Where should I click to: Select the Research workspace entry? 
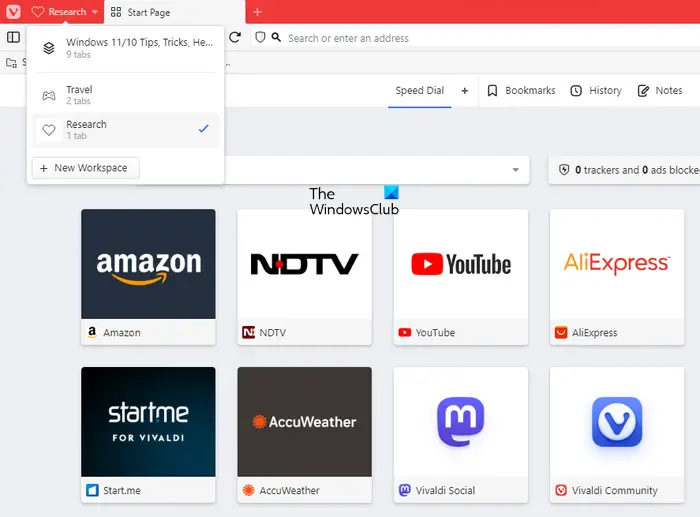click(127, 129)
